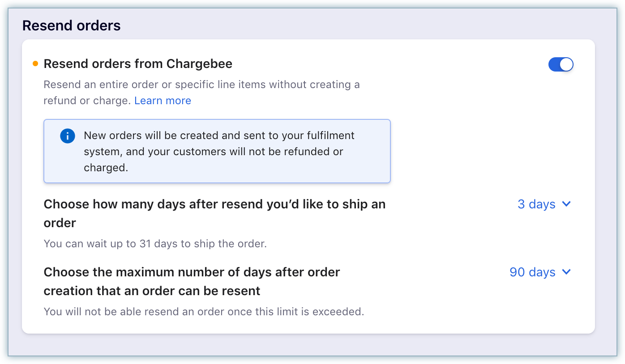Screen dimensions: 625x364
Task: Click the orange status dot beside Resend orders
Action: 36,64
